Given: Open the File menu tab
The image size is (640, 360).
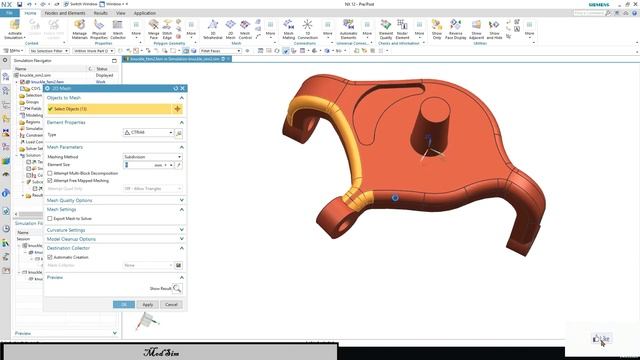Looking at the screenshot, I should tap(9, 13).
